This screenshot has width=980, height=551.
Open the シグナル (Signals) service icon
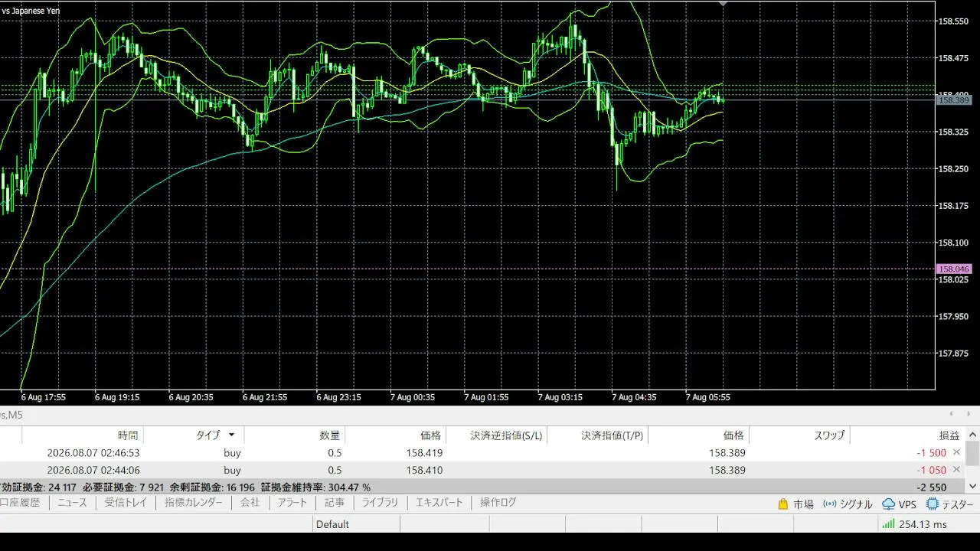pos(830,504)
